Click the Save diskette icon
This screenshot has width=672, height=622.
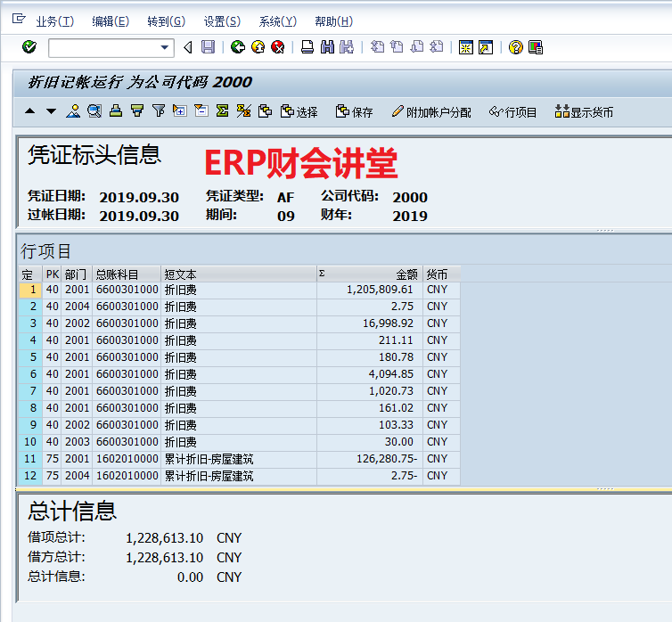(209, 47)
